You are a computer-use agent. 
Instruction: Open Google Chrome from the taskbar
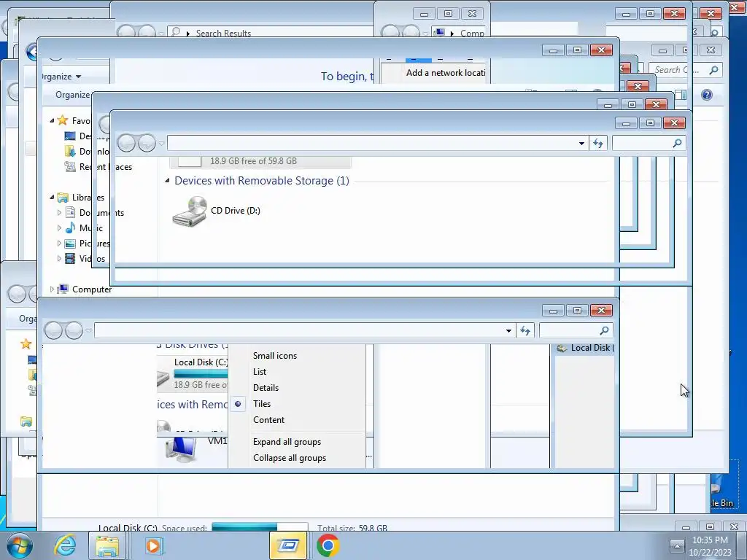click(328, 545)
